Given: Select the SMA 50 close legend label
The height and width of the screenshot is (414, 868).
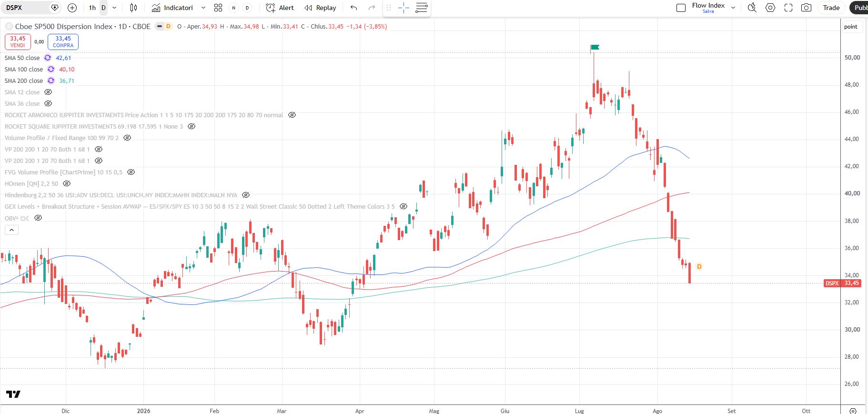Looking at the screenshot, I should [x=22, y=58].
